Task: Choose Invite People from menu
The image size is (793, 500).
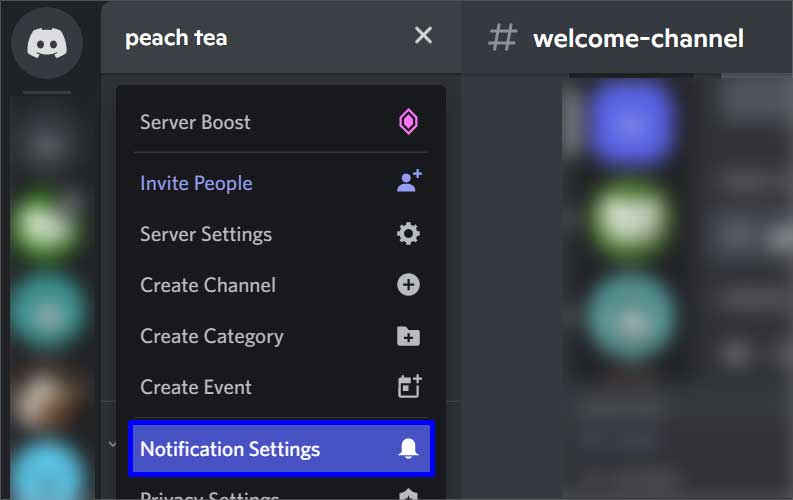Action: pos(281,183)
